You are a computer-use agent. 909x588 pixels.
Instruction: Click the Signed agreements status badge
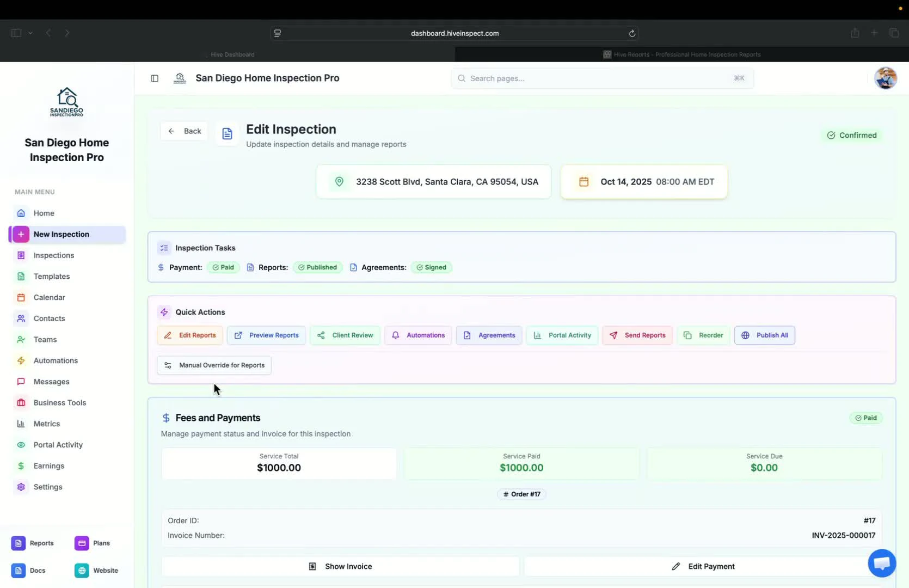tap(432, 267)
